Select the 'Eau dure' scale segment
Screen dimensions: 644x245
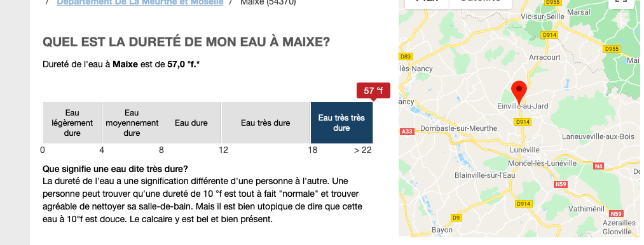click(191, 122)
